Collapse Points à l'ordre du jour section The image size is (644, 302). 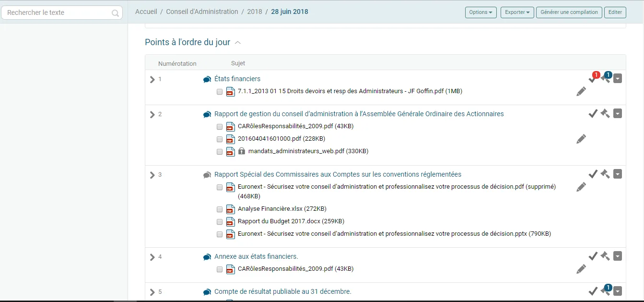coord(238,43)
